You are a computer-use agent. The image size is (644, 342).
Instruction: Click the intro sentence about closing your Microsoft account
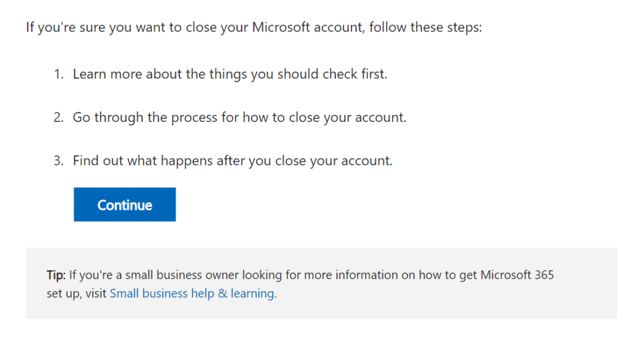[253, 28]
